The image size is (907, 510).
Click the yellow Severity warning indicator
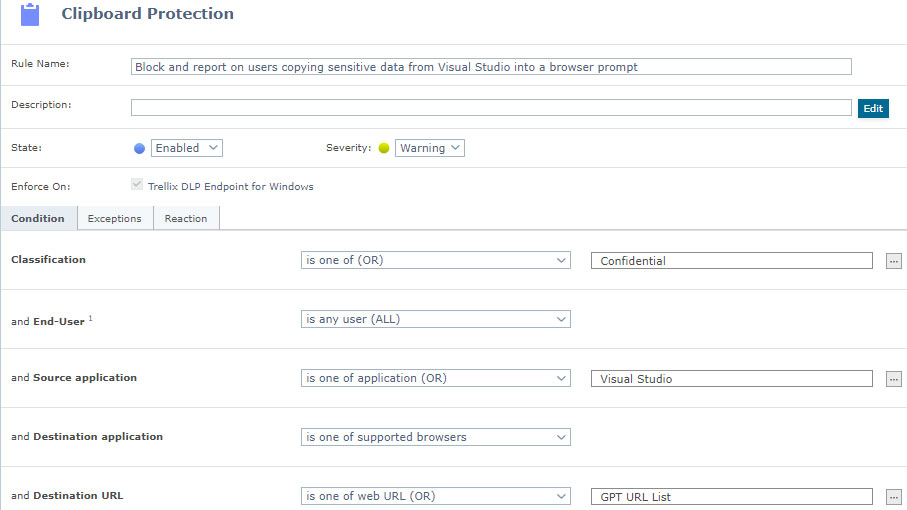(384, 148)
